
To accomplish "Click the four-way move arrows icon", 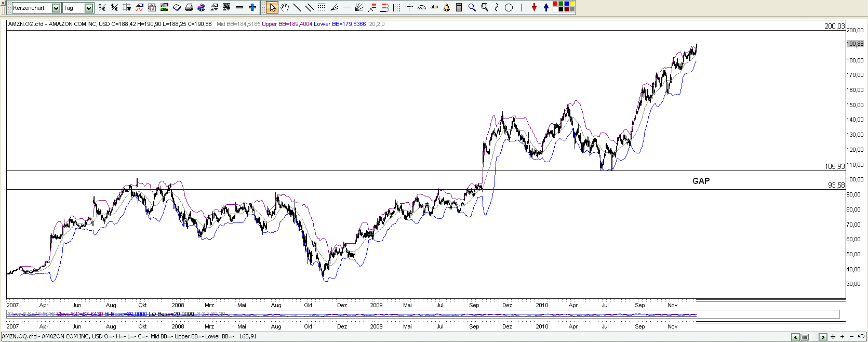I will pyautogui.click(x=833, y=337).
